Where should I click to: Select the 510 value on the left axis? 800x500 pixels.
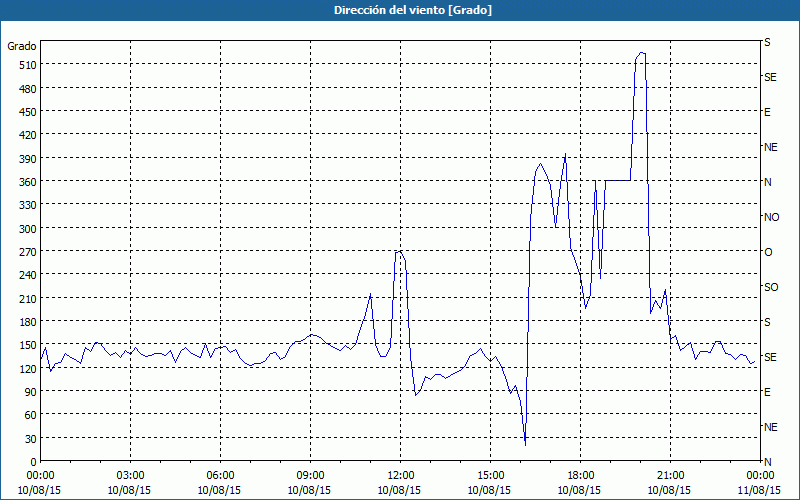click(x=28, y=65)
